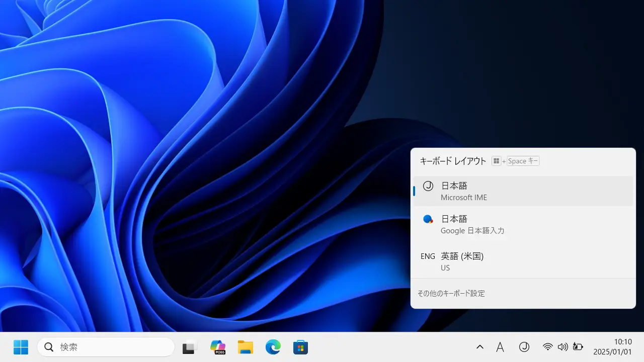
Task: Click the Win + Space shortcut hint badge
Action: click(515, 161)
